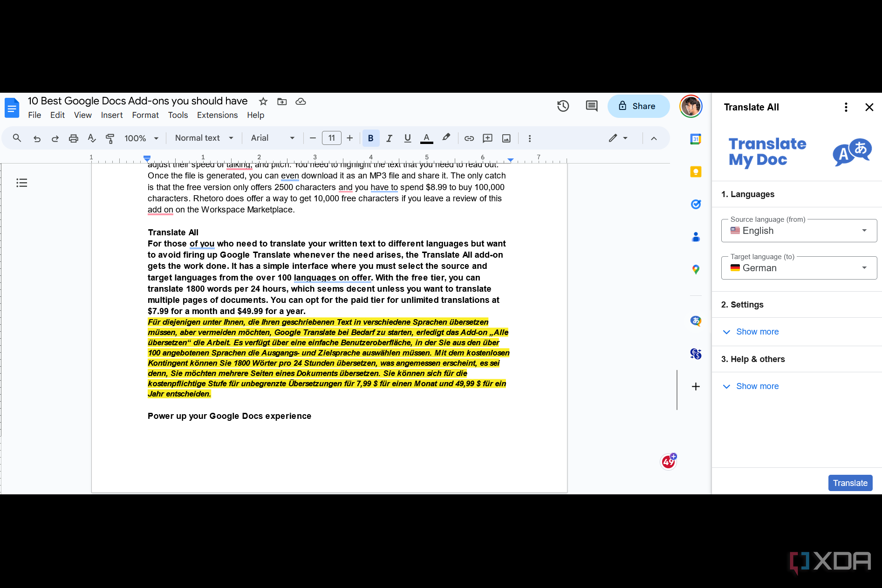Image resolution: width=882 pixels, height=588 pixels.
Task: Expand Help & others Show more
Action: point(751,386)
